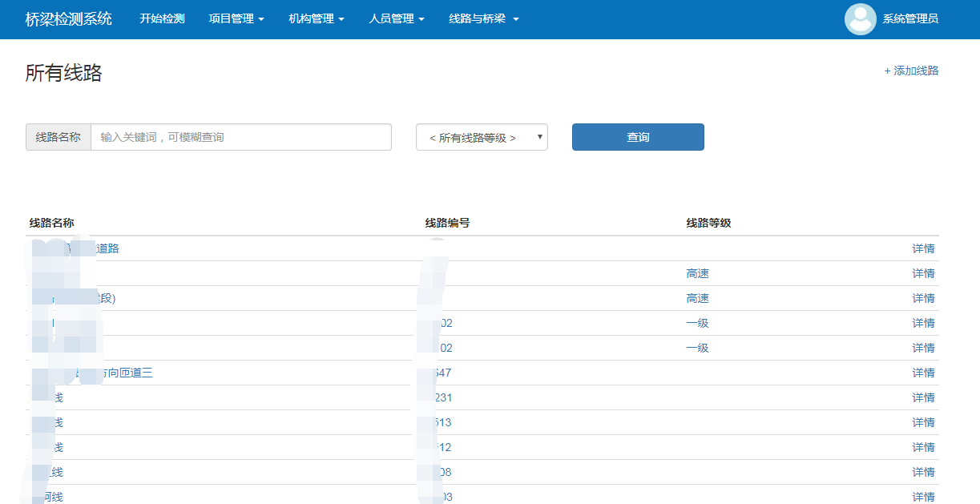Open the 人员管理 dropdown menu
Viewport: 980px width, 504px height.
(397, 19)
